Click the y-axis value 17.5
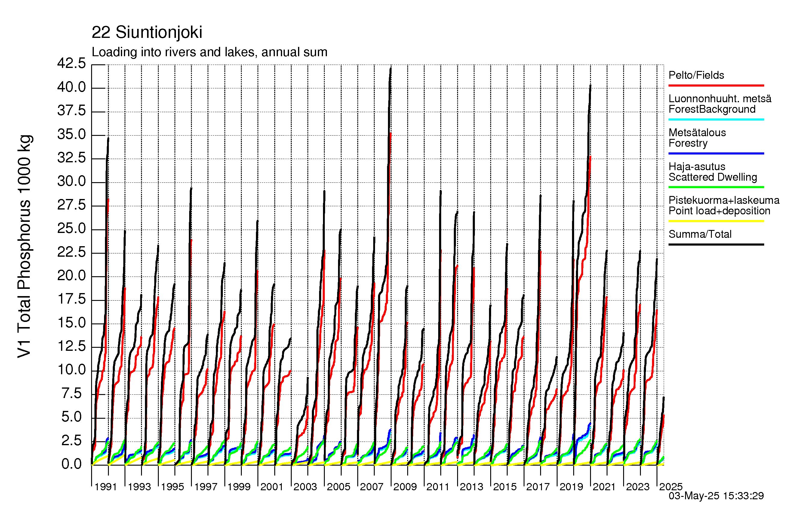Screen dimensions: 812x511 coord(72,299)
